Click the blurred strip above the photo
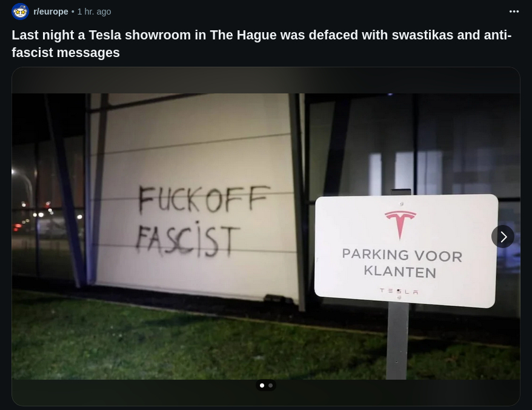The image size is (532, 410). click(266, 80)
